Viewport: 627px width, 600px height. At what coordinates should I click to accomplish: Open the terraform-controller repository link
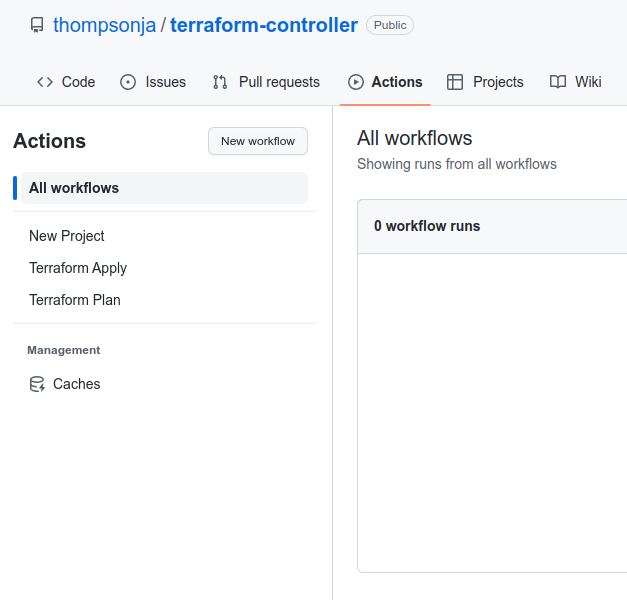[x=264, y=25]
